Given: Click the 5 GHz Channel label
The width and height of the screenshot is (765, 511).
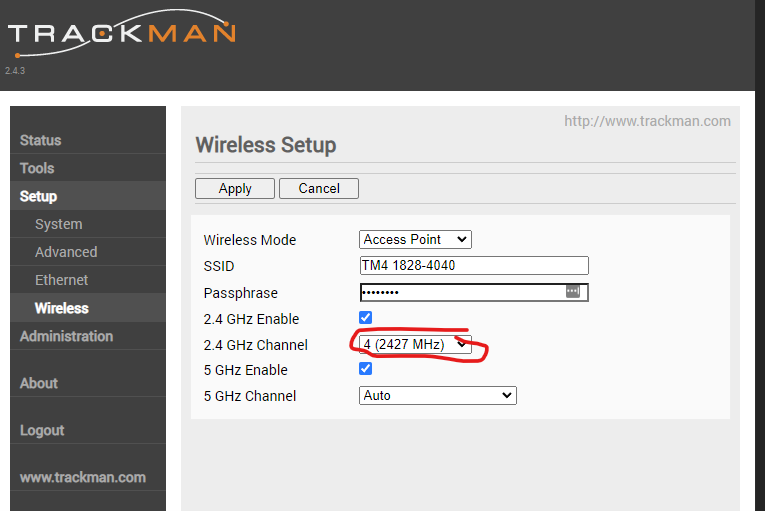Looking at the screenshot, I should click(x=250, y=396).
